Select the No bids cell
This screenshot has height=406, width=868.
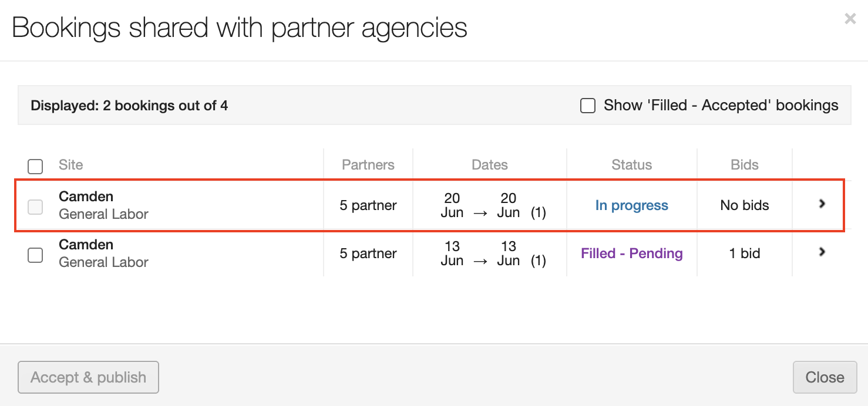click(x=744, y=205)
